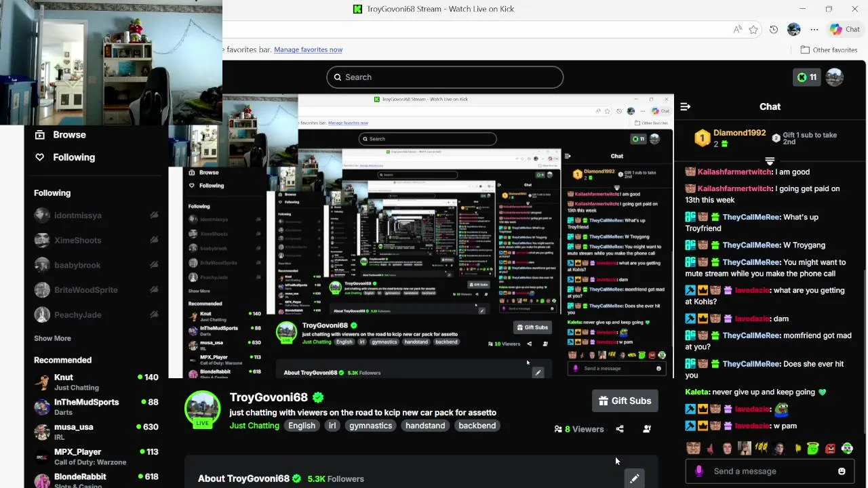Click the 8 Viewers count
Image resolution: width=868 pixels, height=488 pixels.
click(578, 429)
